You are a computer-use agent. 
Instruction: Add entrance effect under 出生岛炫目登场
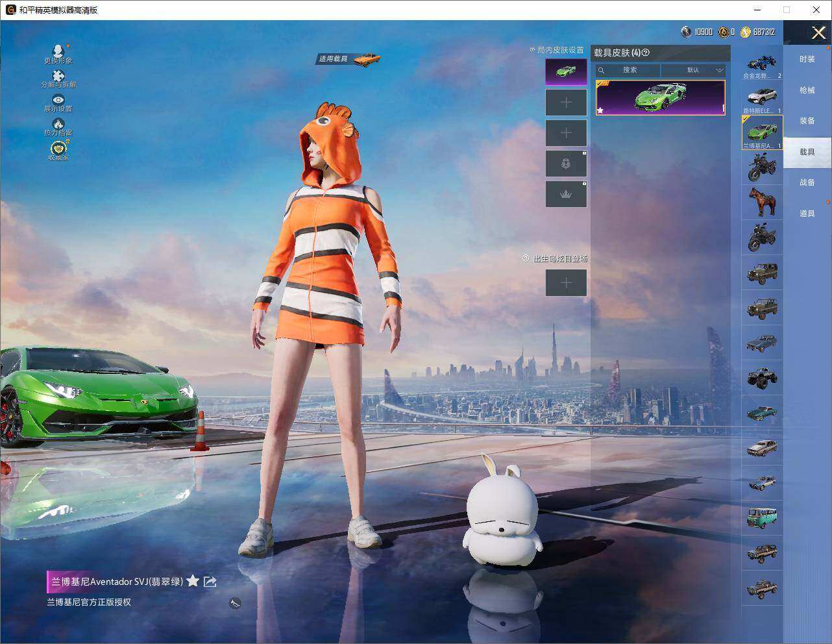coord(566,283)
